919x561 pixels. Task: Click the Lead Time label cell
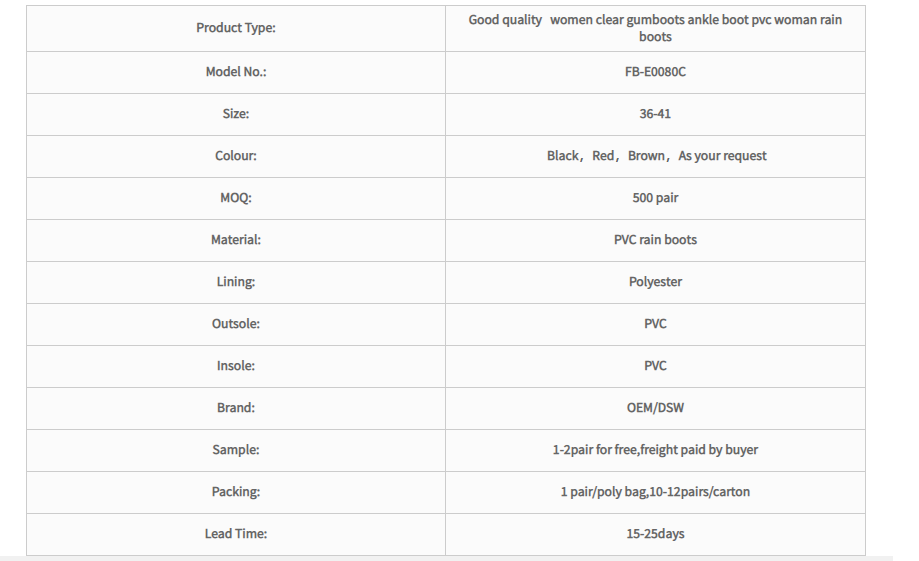(x=236, y=535)
